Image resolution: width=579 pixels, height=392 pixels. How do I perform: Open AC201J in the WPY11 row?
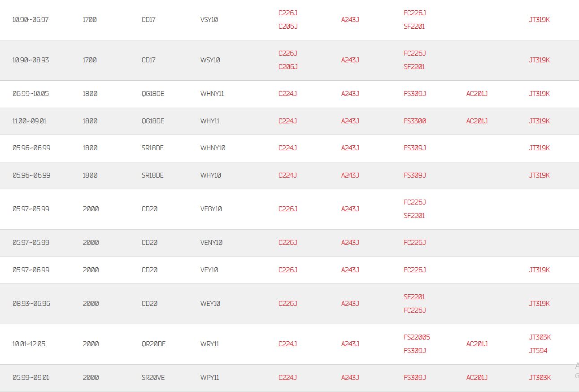click(x=477, y=378)
